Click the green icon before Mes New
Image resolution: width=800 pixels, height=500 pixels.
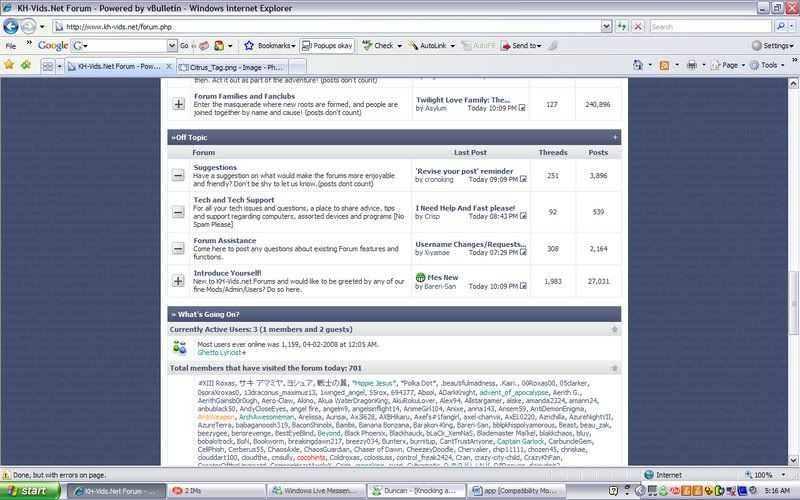(x=420, y=277)
